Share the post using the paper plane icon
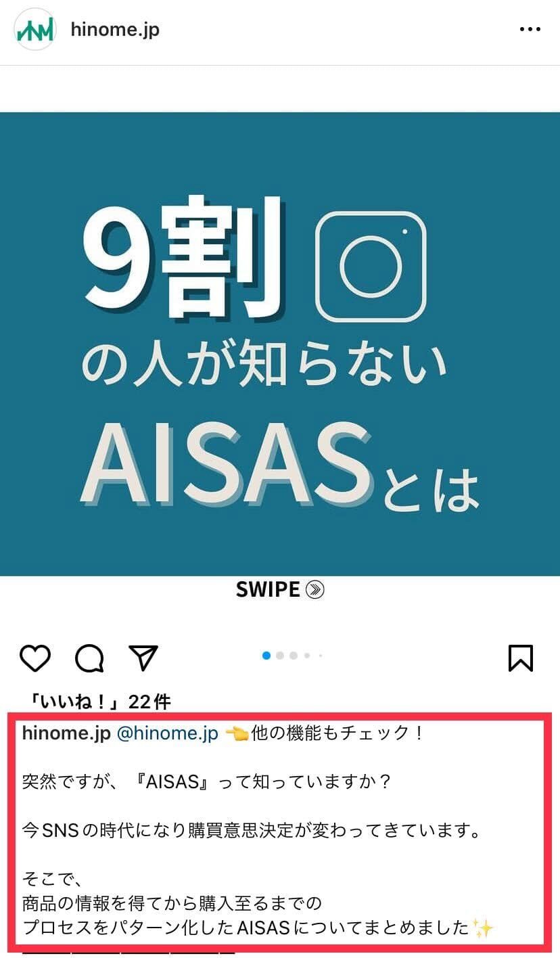The image size is (560, 958). [x=143, y=658]
